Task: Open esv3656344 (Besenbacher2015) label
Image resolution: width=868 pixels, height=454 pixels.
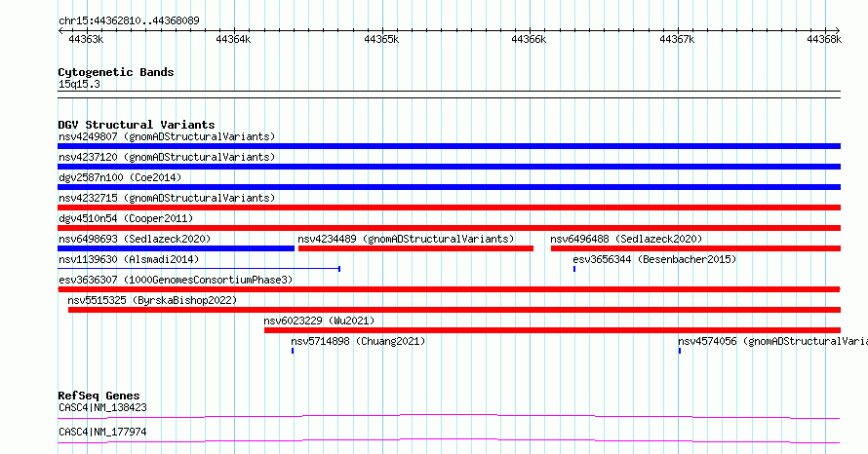Action: pyautogui.click(x=654, y=259)
